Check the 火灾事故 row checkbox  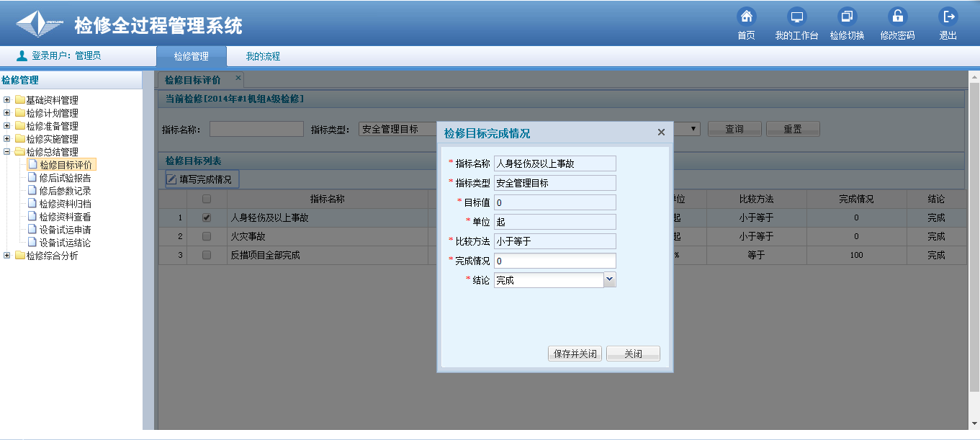point(207,236)
